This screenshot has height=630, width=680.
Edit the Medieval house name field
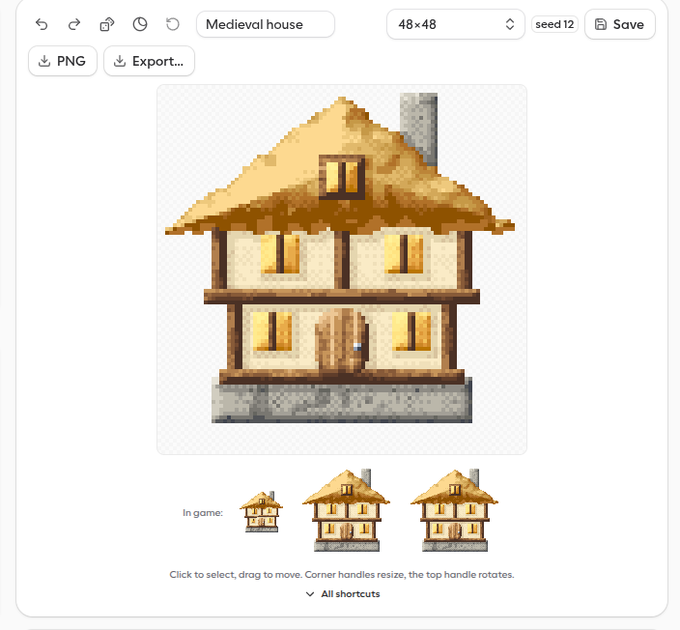[x=265, y=24]
